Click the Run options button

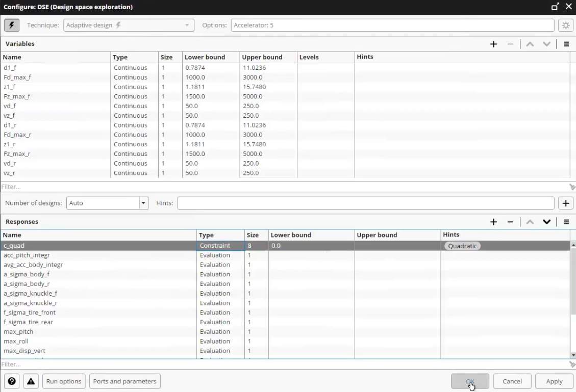coord(64,381)
